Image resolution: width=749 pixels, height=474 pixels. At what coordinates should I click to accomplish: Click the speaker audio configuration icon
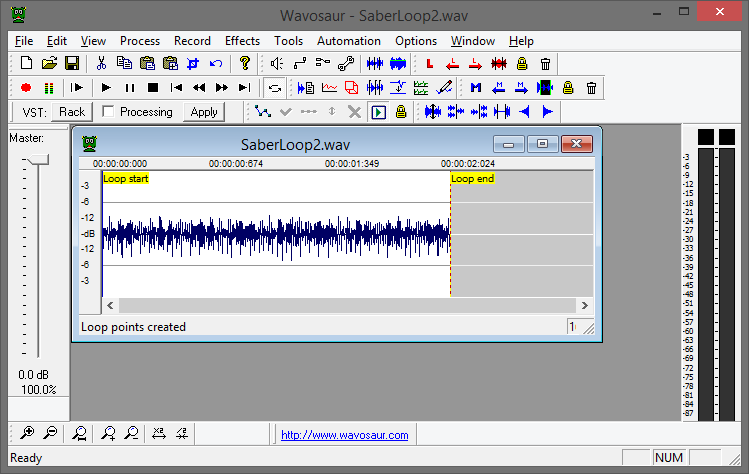(x=277, y=63)
